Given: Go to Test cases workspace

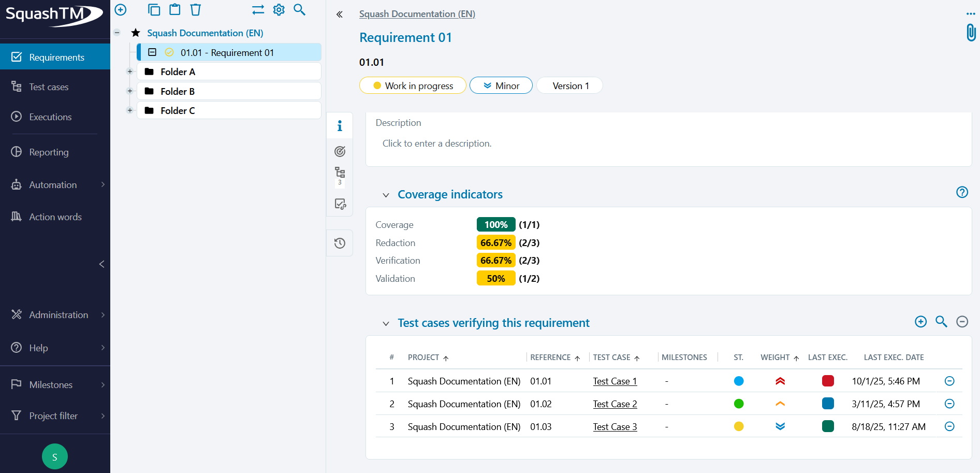Looking at the screenshot, I should (49, 87).
